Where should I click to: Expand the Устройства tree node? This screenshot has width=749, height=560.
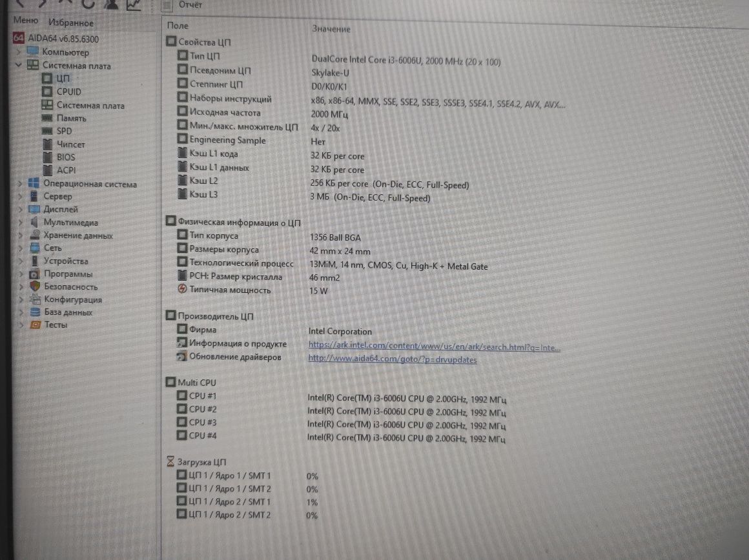(x=21, y=261)
